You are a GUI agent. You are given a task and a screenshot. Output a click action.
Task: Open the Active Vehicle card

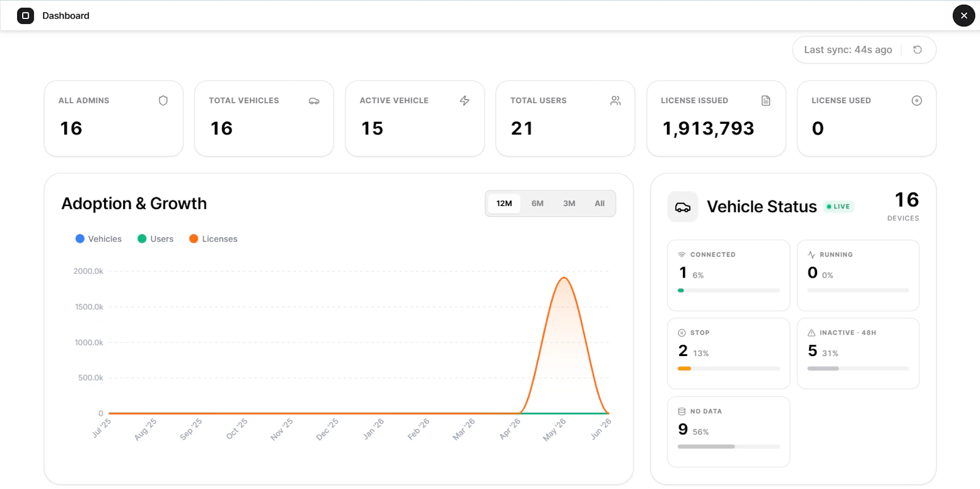click(415, 118)
